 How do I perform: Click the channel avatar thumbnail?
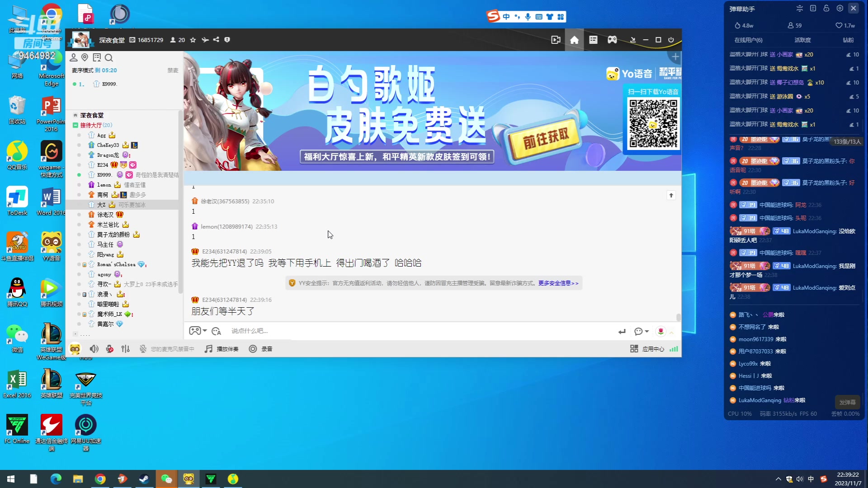(81, 40)
